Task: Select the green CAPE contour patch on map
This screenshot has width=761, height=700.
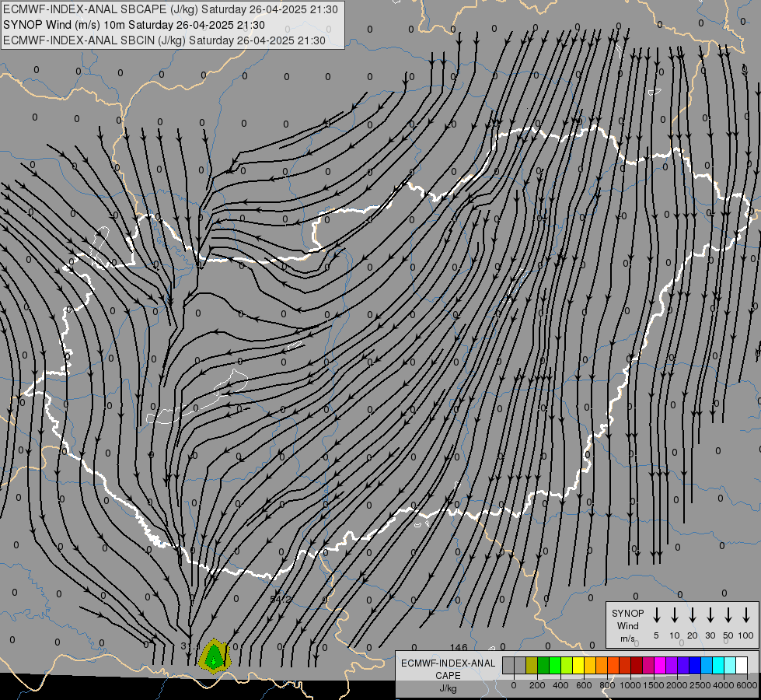Action: 214,657
